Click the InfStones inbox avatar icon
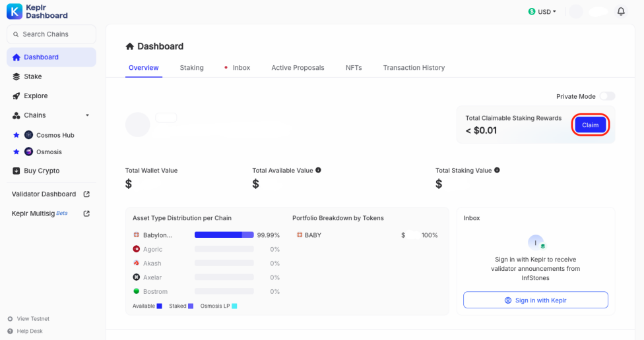 tap(536, 242)
